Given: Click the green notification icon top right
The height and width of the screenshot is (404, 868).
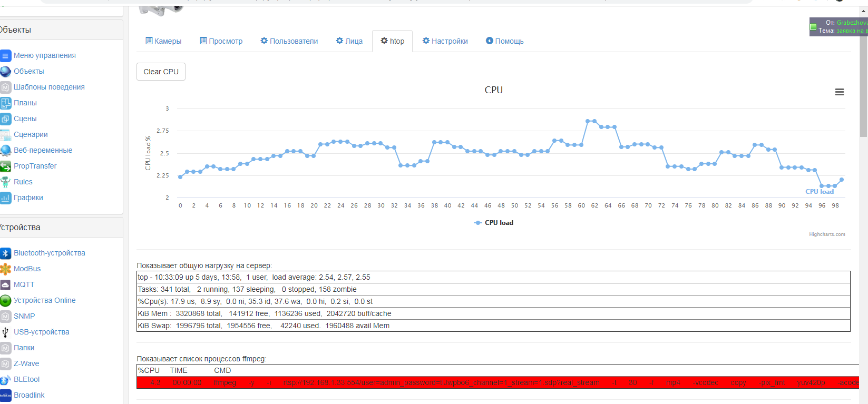Looking at the screenshot, I should 813,27.
